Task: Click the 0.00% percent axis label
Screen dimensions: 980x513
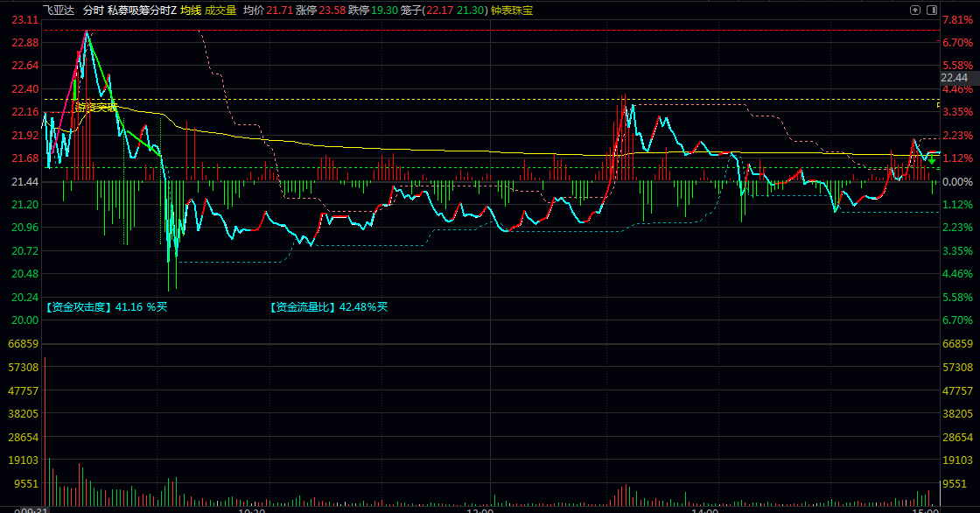Action: click(957, 181)
